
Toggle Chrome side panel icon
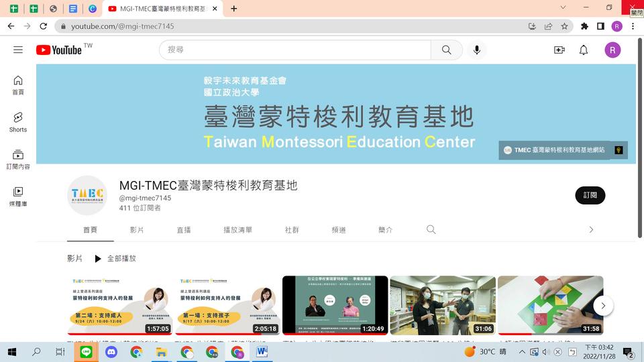tap(600, 26)
